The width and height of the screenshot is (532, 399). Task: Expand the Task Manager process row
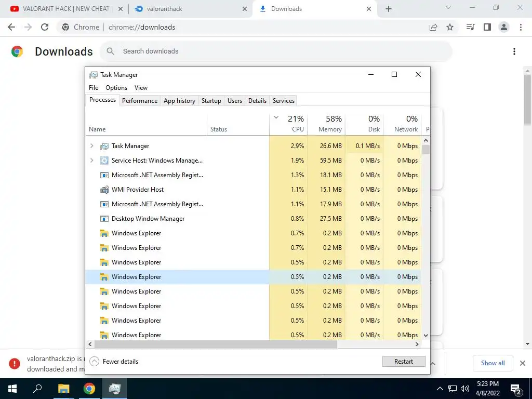click(x=91, y=146)
